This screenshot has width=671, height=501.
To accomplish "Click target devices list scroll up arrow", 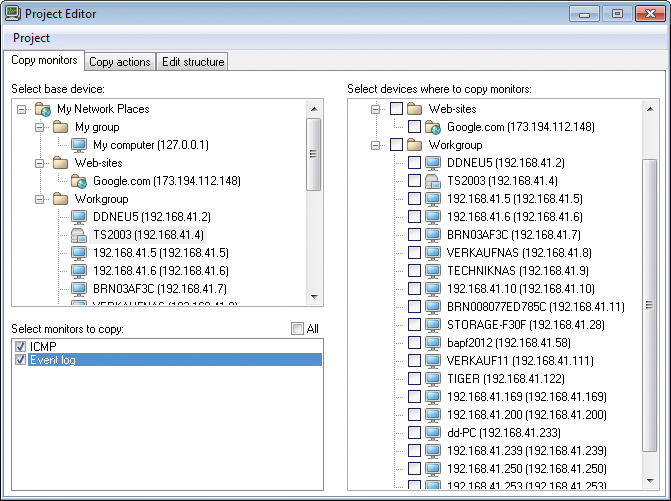I will click(650, 109).
